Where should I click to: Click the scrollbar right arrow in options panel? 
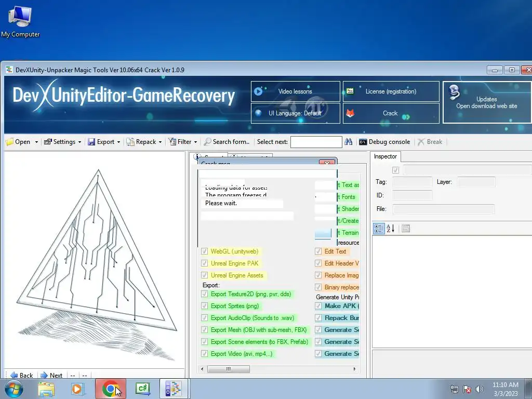coord(355,369)
